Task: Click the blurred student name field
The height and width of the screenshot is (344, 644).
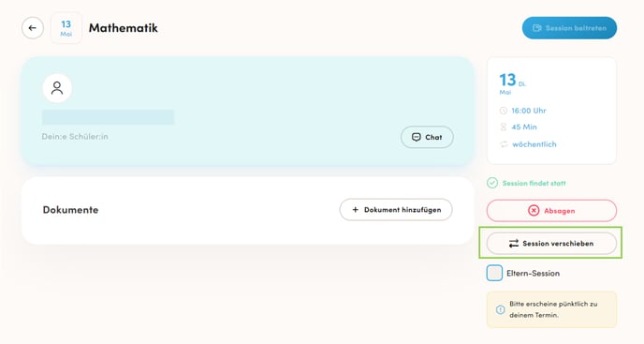Action: click(x=108, y=117)
